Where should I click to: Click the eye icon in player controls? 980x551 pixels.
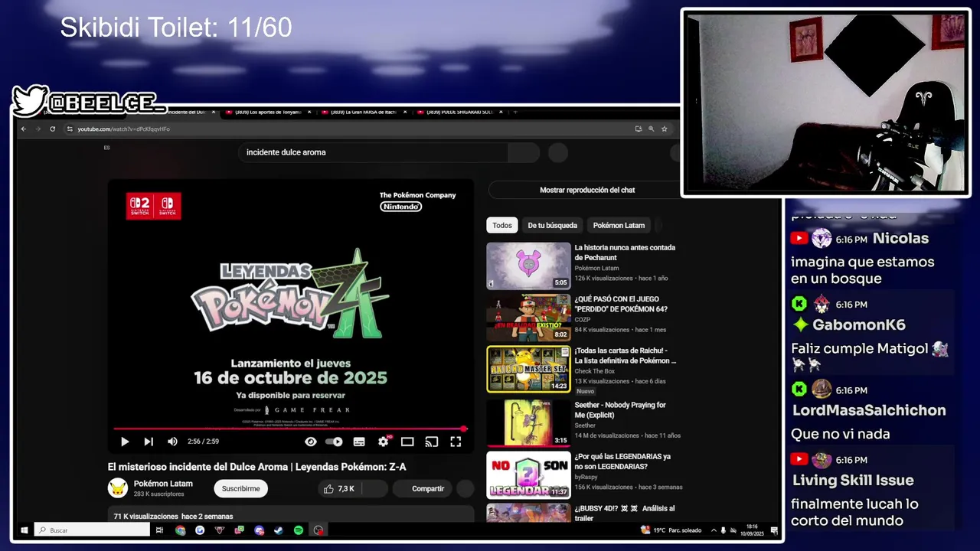pyautogui.click(x=310, y=442)
